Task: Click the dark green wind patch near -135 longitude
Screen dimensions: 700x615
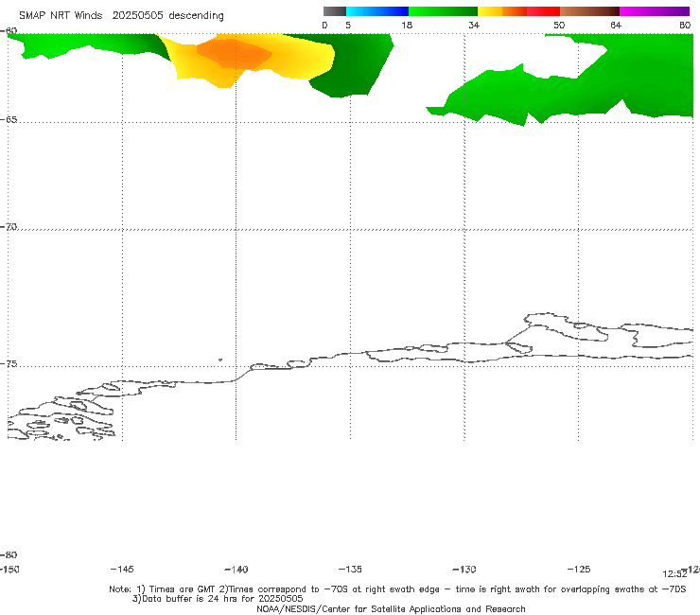Action: [x=353, y=64]
